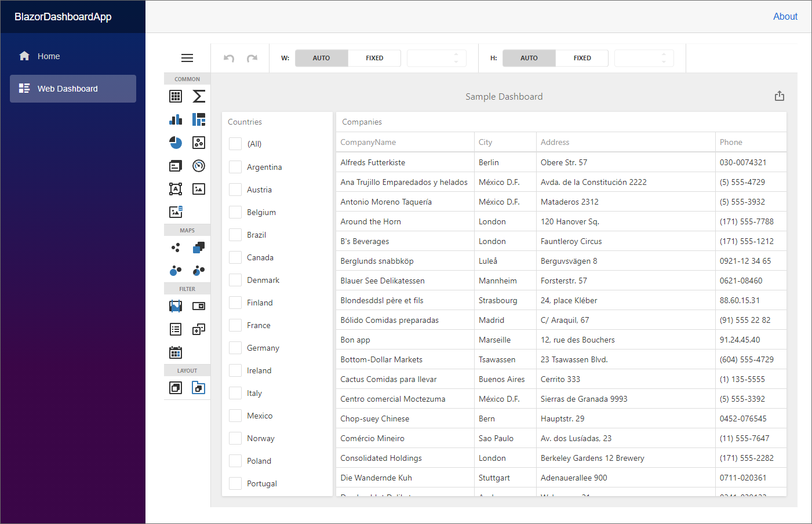Screen dimensions: 812x524
Task: Add a Combo Box filter item
Action: tap(199, 306)
